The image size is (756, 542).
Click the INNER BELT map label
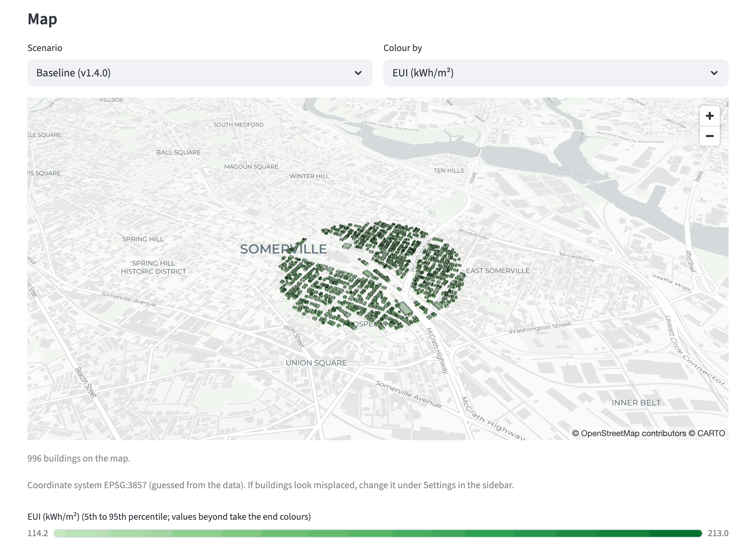636,403
